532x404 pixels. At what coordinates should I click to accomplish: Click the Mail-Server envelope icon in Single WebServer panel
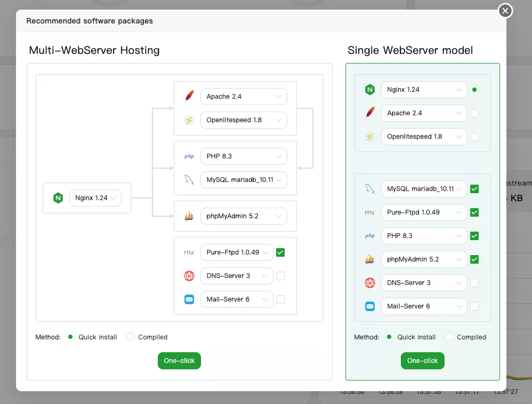pos(369,306)
